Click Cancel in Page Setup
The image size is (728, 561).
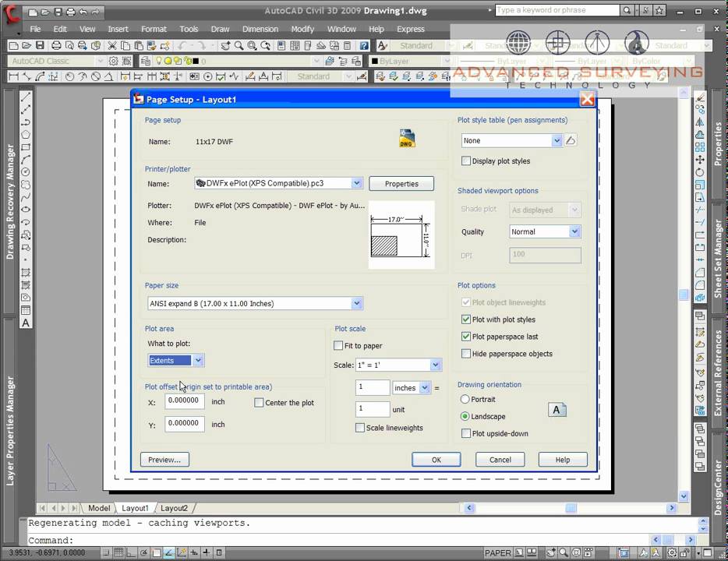(x=500, y=460)
